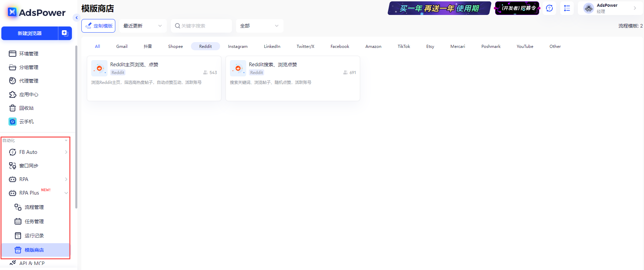
Task: Select the Twitter/X category tab
Action: tap(305, 46)
